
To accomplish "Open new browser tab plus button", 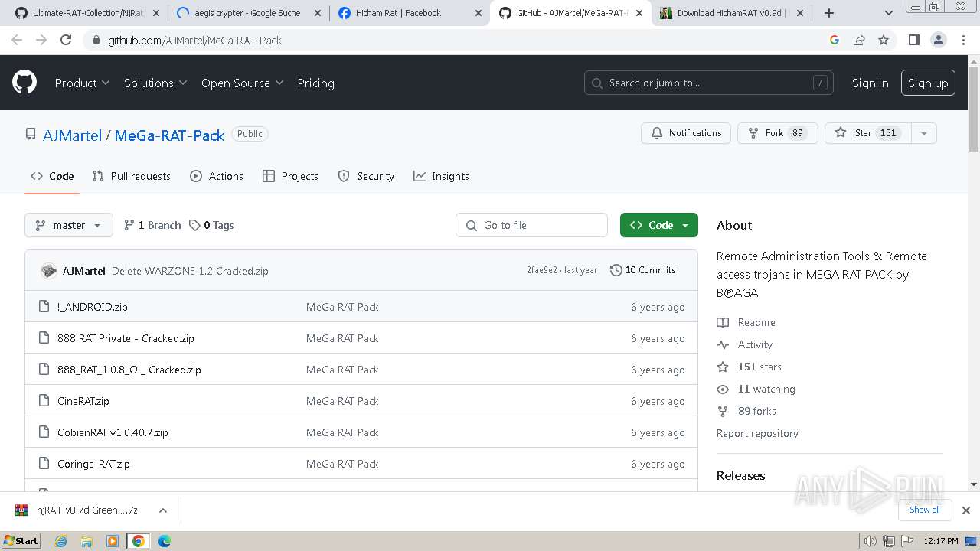I will tap(829, 13).
